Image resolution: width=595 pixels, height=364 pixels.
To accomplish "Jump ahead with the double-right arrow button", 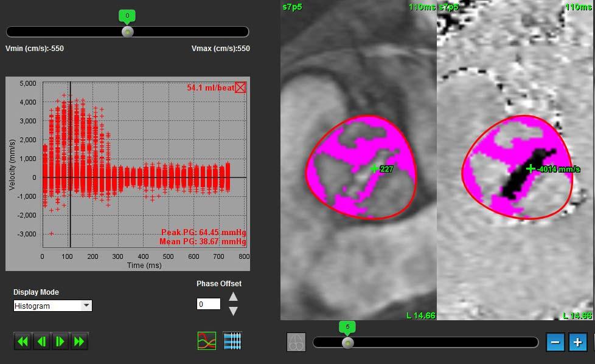I will (x=79, y=342).
